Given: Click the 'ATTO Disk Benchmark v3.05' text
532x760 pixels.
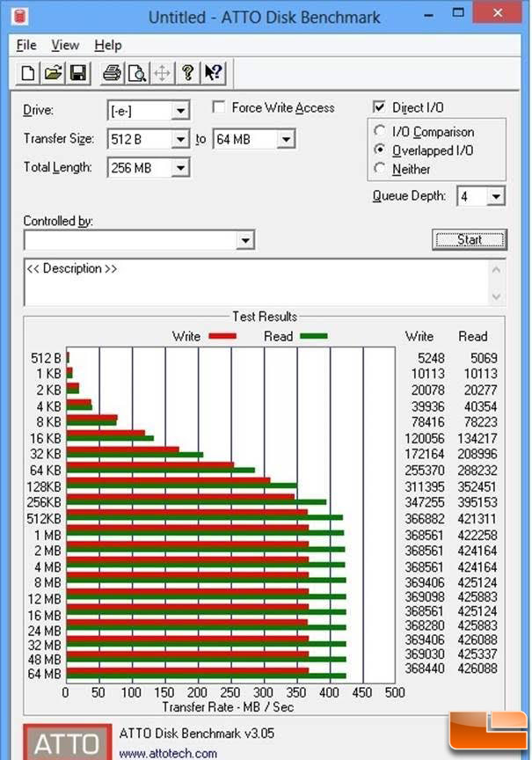Looking at the screenshot, I should (197, 733).
